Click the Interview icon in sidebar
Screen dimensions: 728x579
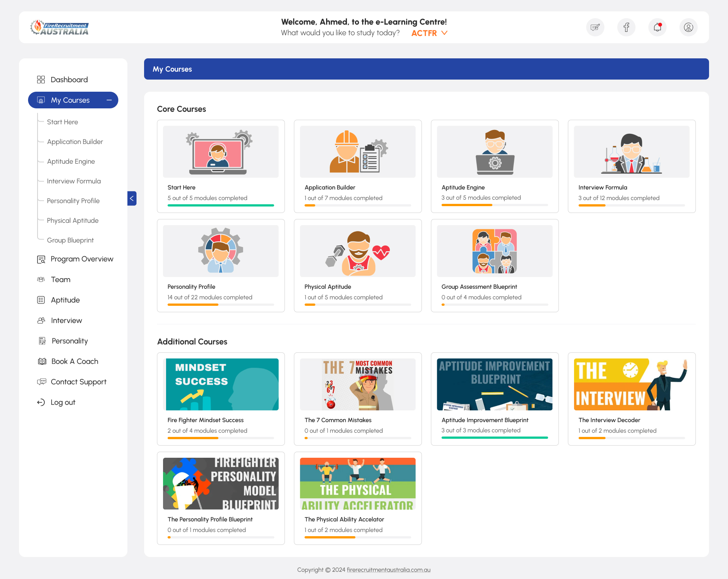pos(41,321)
